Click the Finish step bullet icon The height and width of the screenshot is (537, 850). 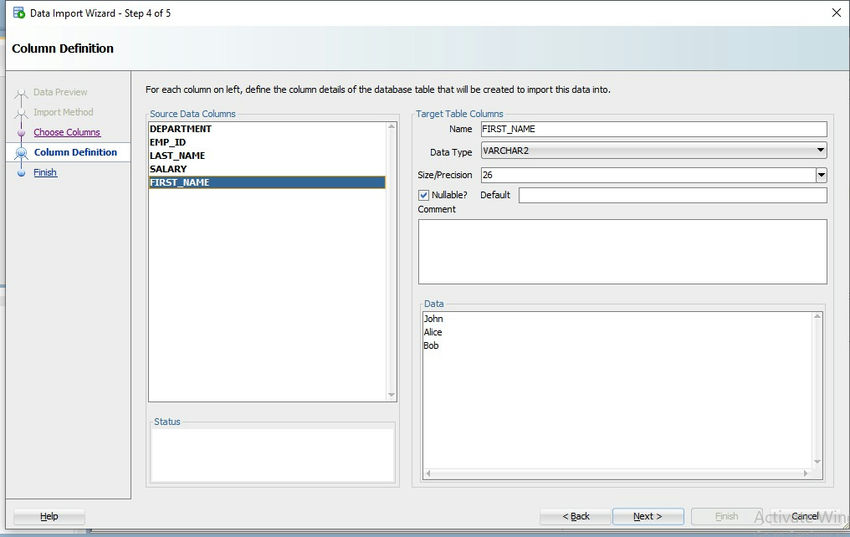[x=21, y=173]
